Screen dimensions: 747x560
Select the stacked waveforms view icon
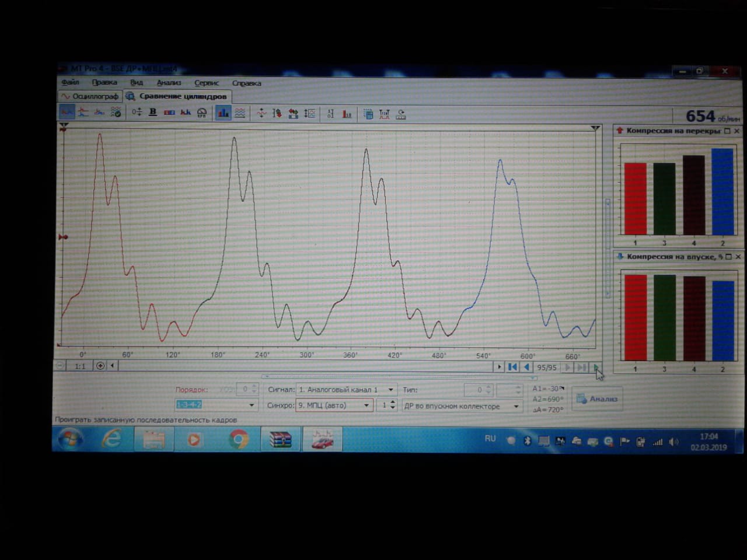point(83,112)
